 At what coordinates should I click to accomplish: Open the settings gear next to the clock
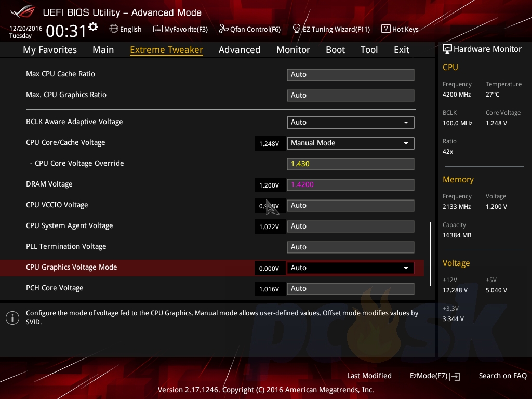pos(93,27)
